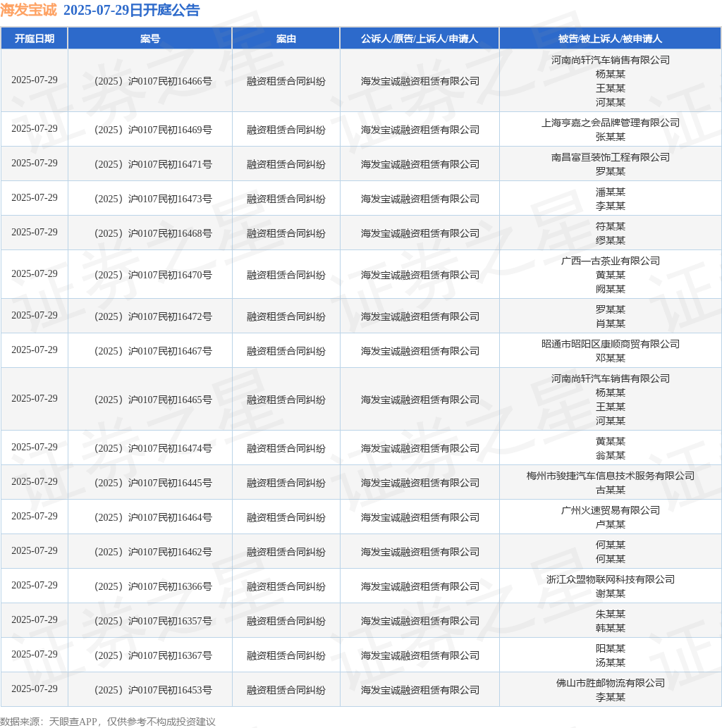Click the 海发宝诚 title link
The image size is (722, 728).
pos(28,10)
